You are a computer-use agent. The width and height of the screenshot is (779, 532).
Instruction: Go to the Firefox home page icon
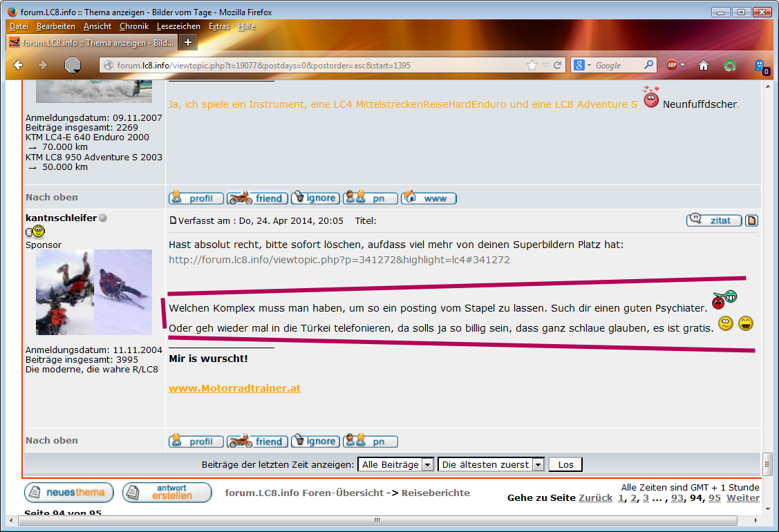tap(704, 65)
